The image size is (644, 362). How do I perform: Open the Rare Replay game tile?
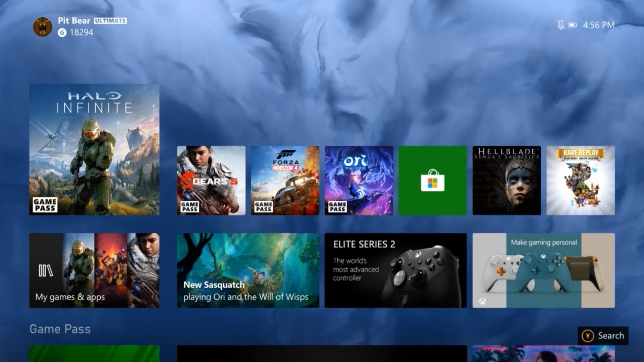coord(581,180)
